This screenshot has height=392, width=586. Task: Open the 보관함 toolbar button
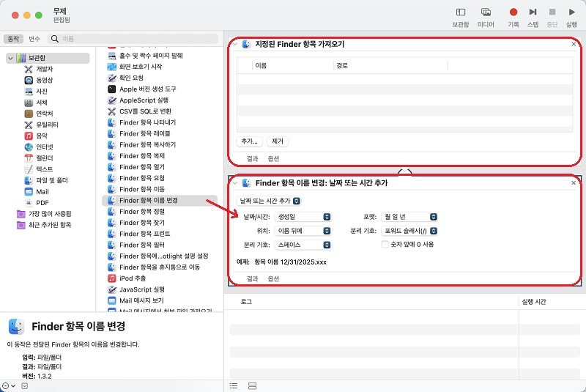tap(461, 17)
